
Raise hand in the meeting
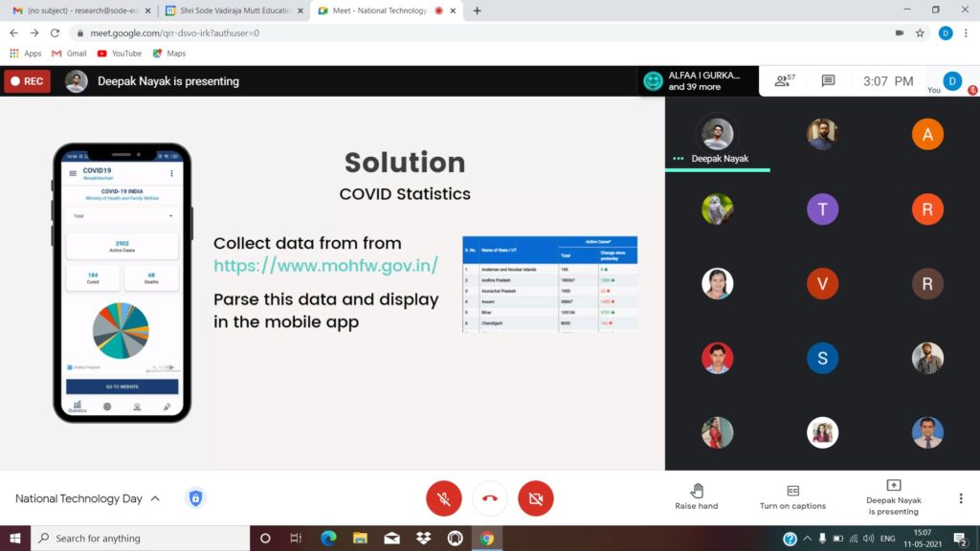pyautogui.click(x=696, y=496)
